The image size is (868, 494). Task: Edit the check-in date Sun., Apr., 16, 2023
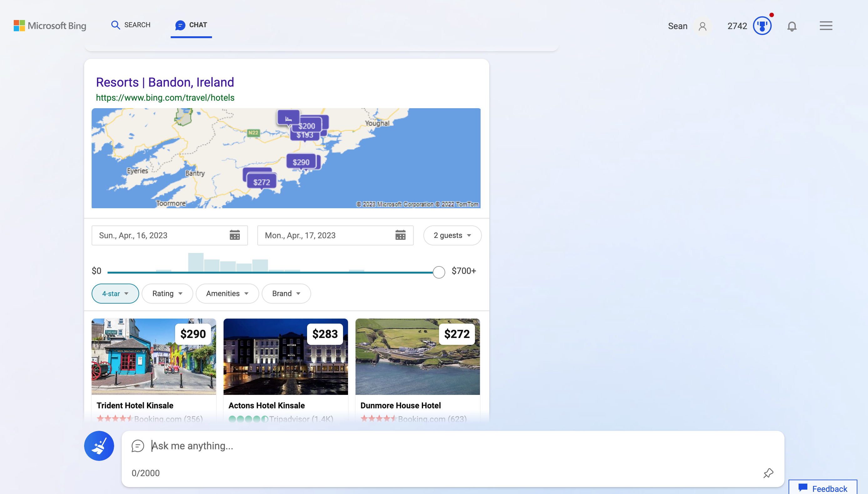pyautogui.click(x=169, y=235)
